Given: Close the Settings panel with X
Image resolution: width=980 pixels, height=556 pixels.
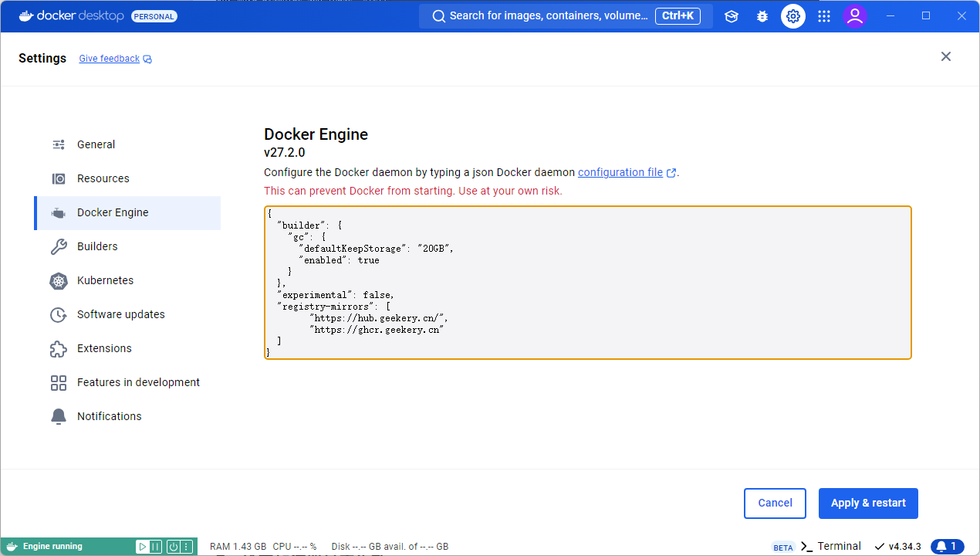Looking at the screenshot, I should coord(946,56).
